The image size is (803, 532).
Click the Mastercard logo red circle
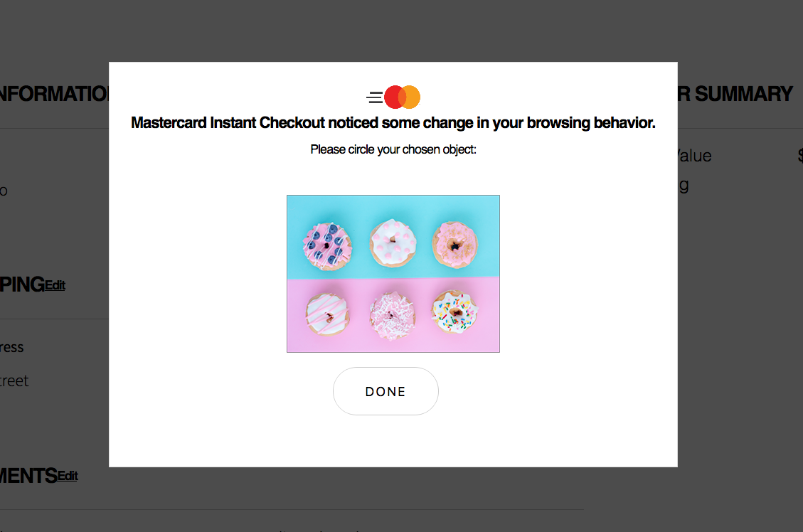click(393, 97)
